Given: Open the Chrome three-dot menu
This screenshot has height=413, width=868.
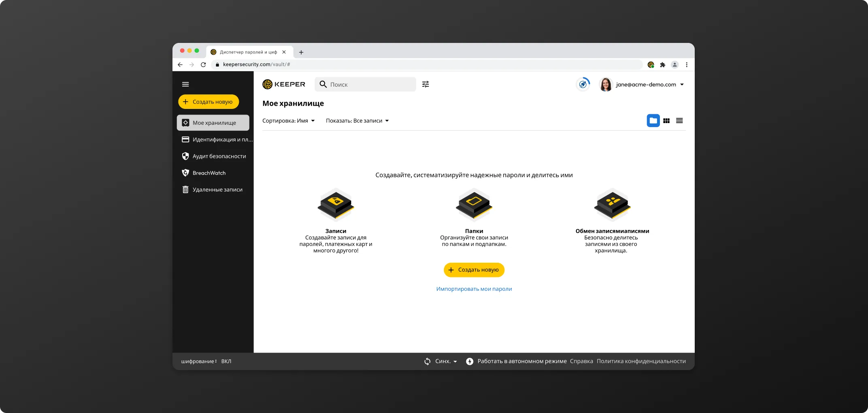Looking at the screenshot, I should coord(687,64).
